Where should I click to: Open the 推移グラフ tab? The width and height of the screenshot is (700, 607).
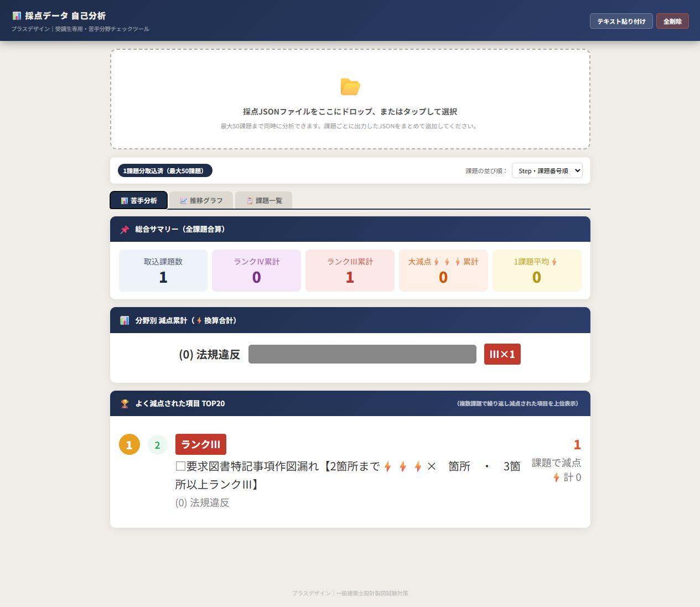click(201, 200)
